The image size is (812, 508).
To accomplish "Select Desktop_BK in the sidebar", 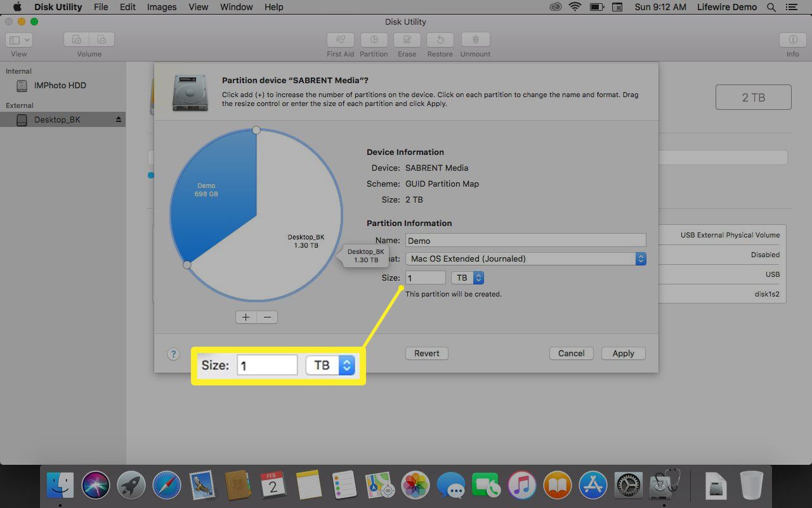I will (63, 119).
